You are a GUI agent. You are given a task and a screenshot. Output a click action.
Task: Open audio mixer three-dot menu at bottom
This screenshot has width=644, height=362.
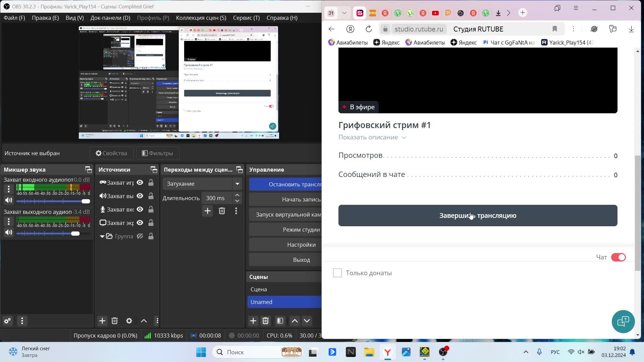click(22, 321)
